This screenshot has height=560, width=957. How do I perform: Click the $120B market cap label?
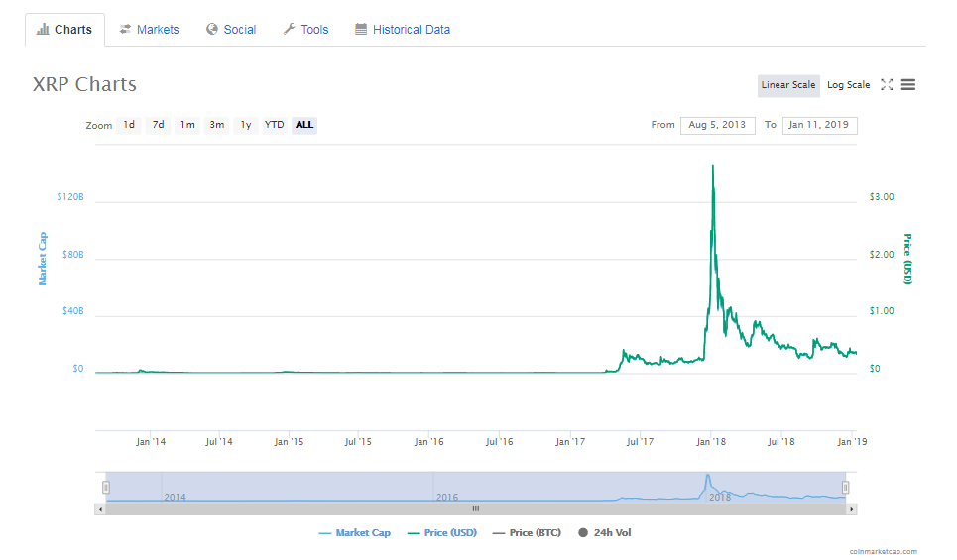click(70, 197)
